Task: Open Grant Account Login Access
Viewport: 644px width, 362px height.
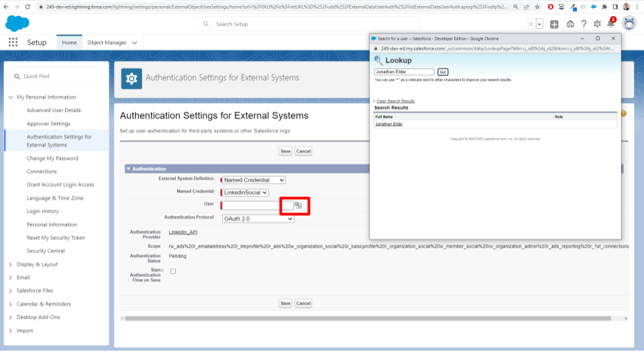Action: click(60, 185)
